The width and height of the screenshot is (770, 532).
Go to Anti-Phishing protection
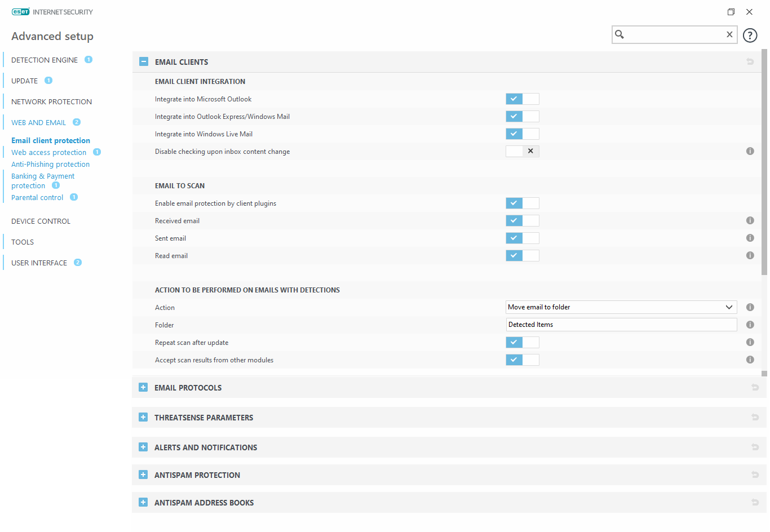[51, 164]
